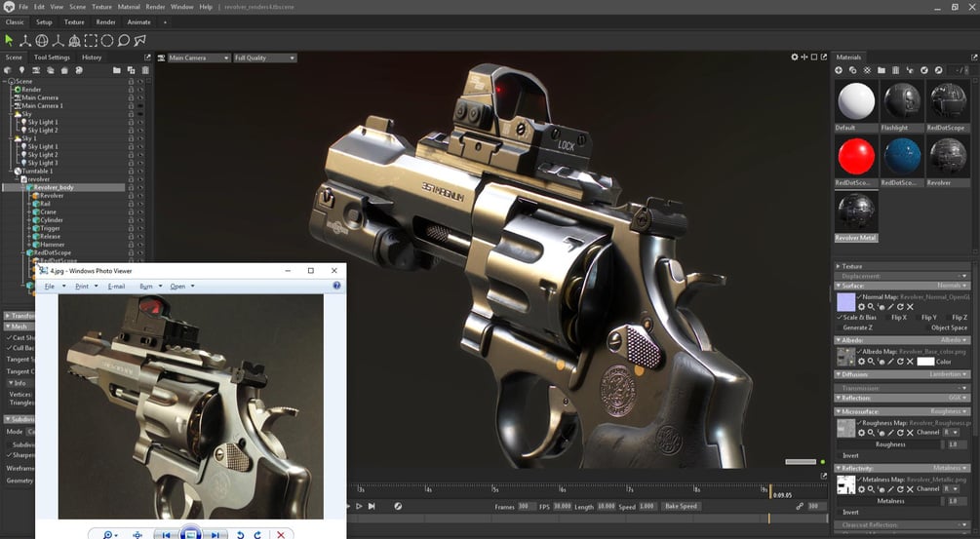Screen dimensions: 980x539
Task: Clear the Normal Map with X icon
Action: (910, 307)
